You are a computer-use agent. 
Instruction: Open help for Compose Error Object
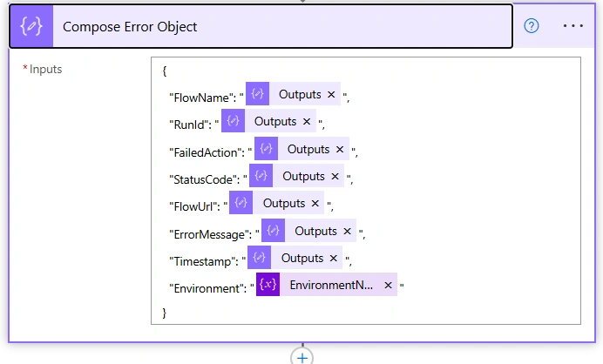(531, 26)
